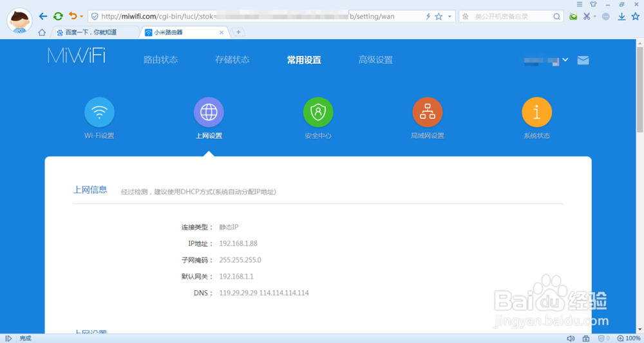Open the Wi-Fi设置 icon
This screenshot has width=644, height=343.
pos(99,112)
